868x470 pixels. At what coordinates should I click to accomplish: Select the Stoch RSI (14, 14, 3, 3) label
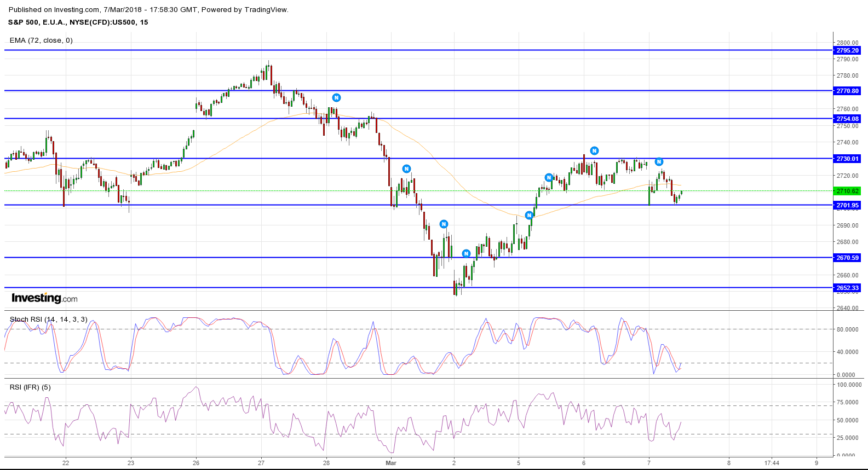click(48, 320)
